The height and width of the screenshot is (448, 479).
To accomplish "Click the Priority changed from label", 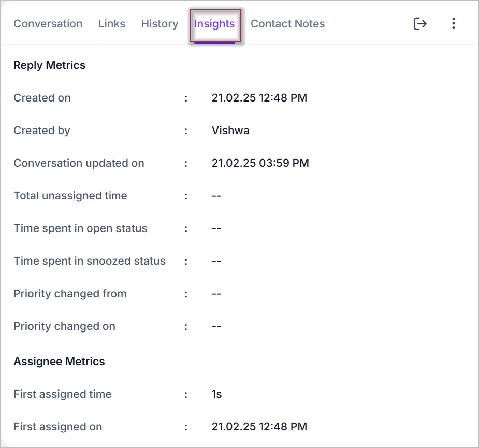I will [70, 294].
